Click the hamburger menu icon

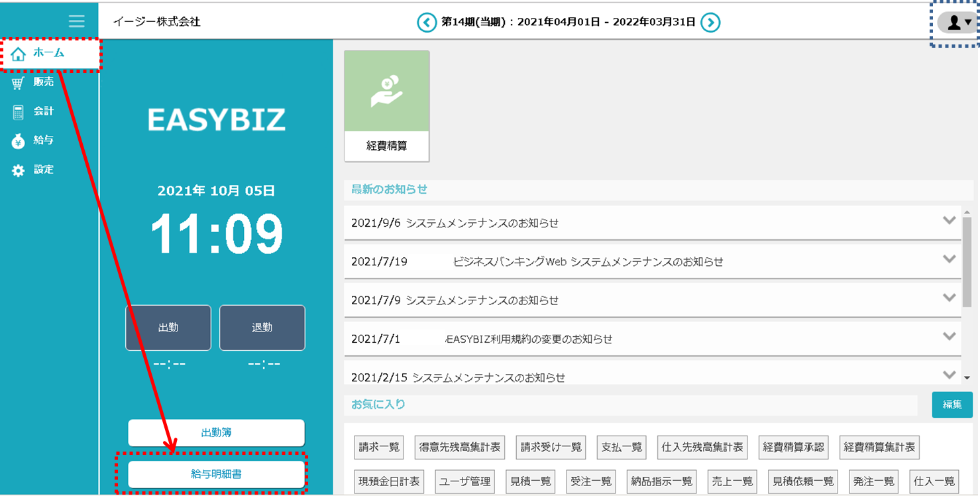[77, 21]
